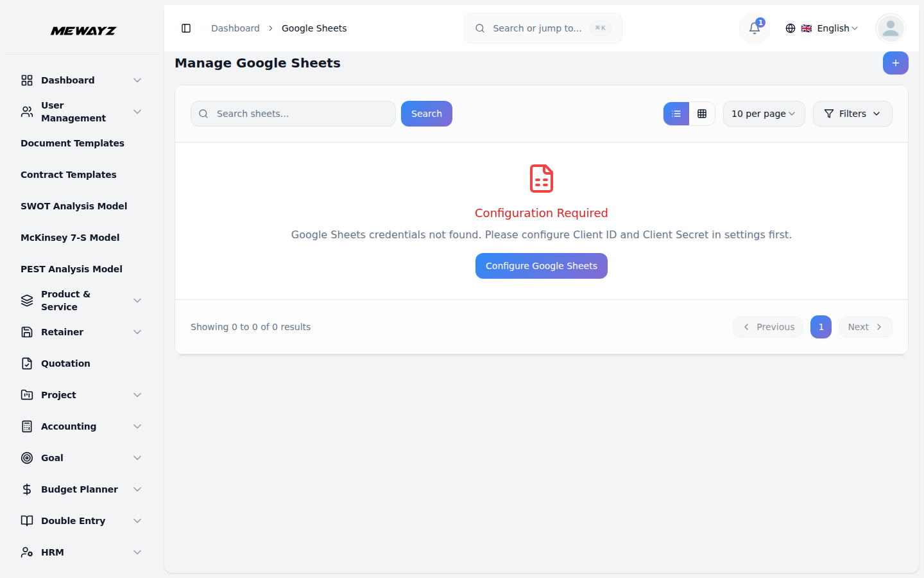This screenshot has width=924, height=578.
Task: Select the grid view icon
Action: [703, 114]
